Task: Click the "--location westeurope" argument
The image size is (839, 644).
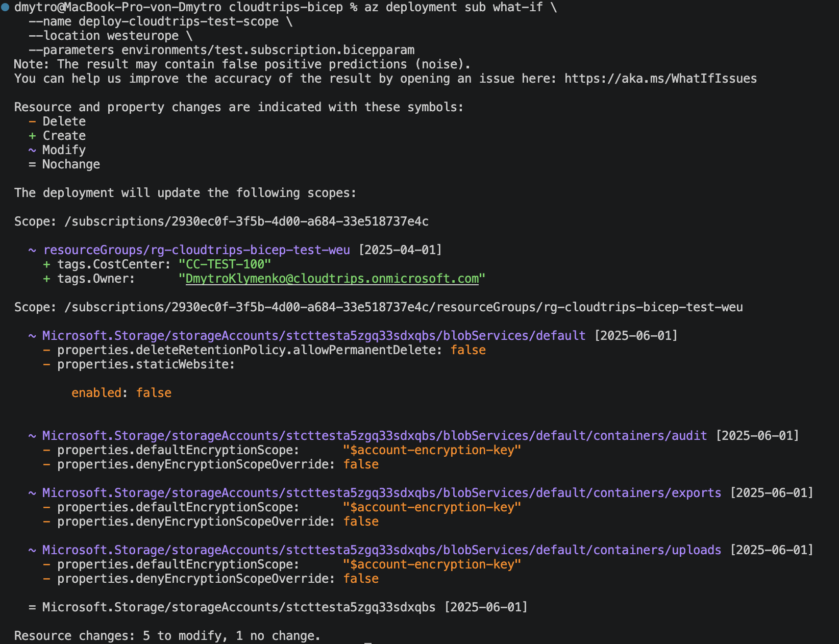Action: point(104,36)
